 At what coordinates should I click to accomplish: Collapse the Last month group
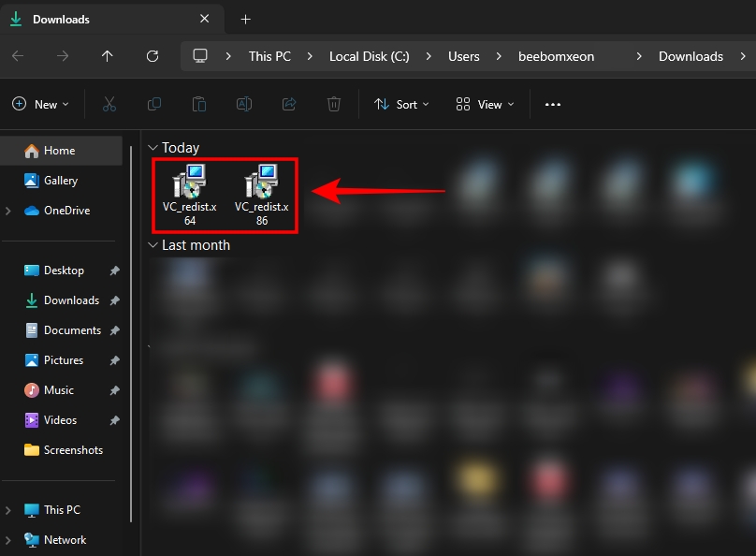point(153,245)
